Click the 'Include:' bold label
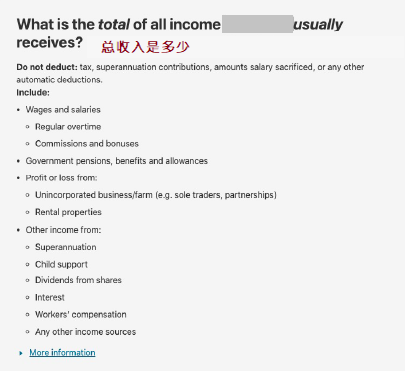This screenshot has width=405, height=371. pyautogui.click(x=33, y=92)
